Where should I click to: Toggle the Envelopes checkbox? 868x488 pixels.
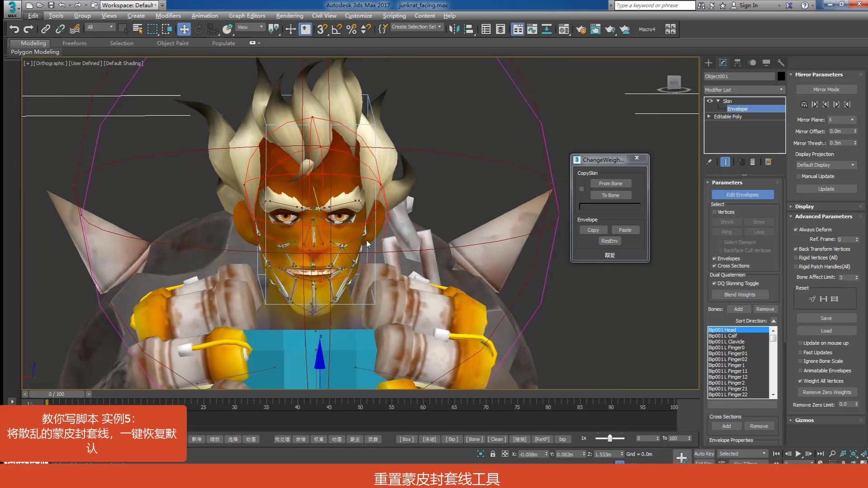tap(714, 258)
